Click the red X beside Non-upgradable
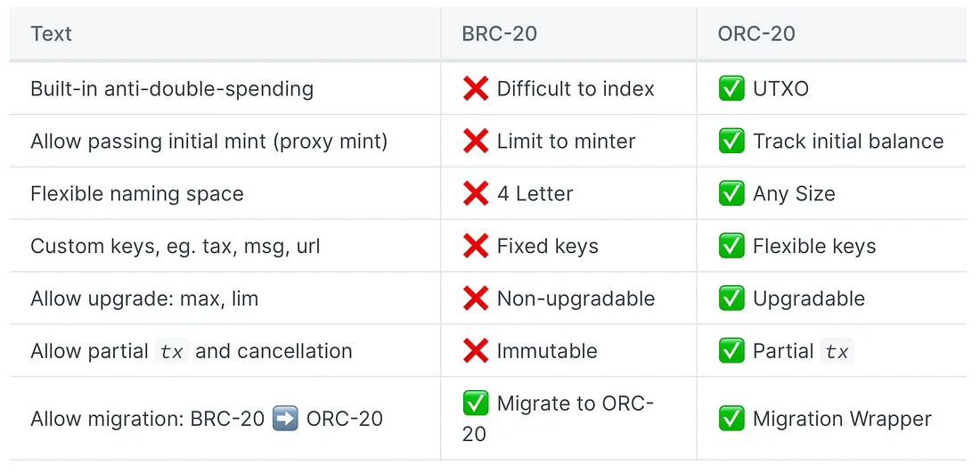 coord(475,298)
